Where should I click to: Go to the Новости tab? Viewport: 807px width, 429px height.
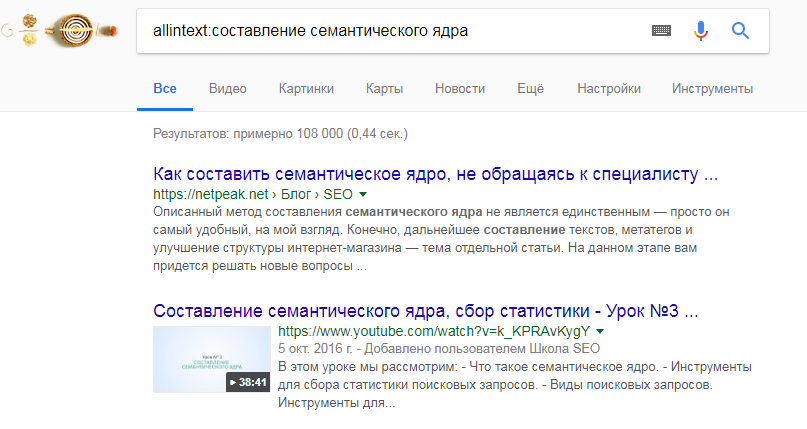pos(460,88)
